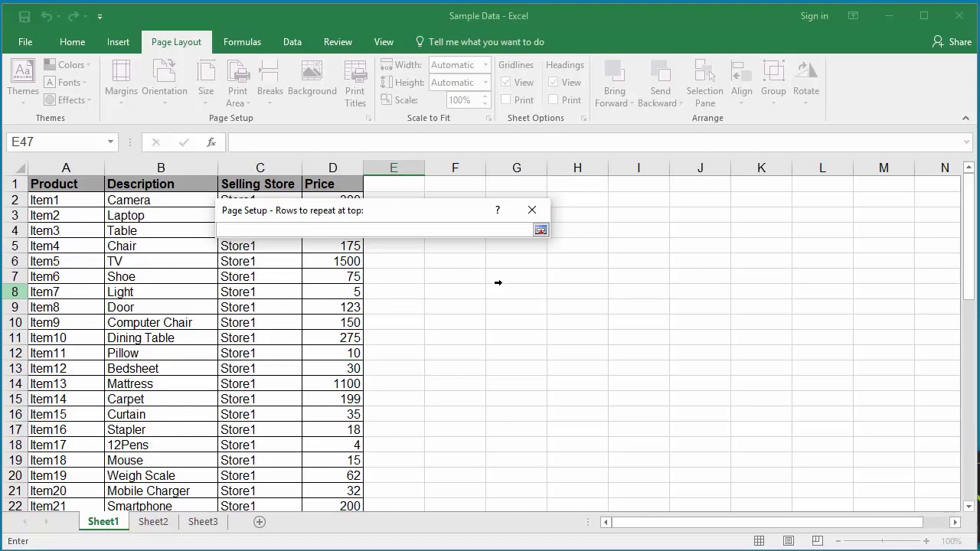Viewport: 980px width, 551px height.
Task: Select column F header
Action: [455, 168]
